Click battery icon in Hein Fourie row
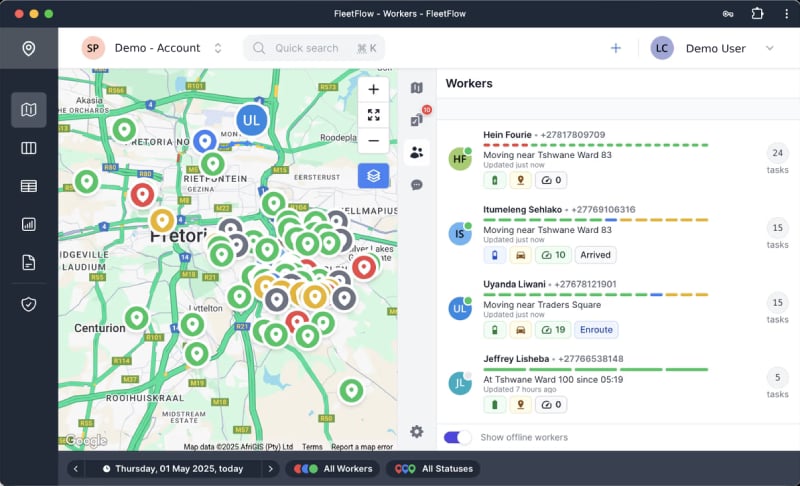Screen dimensions: 800x486 [x=494, y=180]
